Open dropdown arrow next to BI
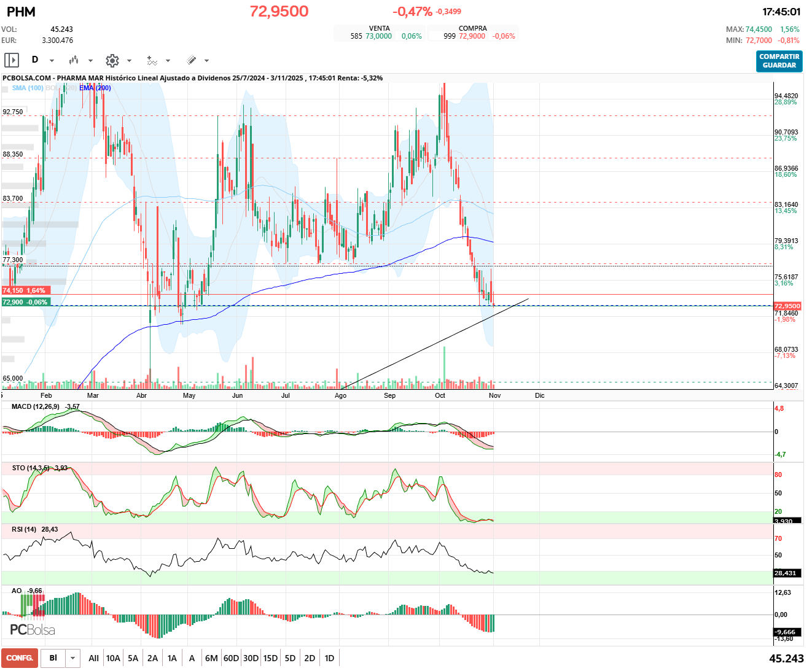 72,658
